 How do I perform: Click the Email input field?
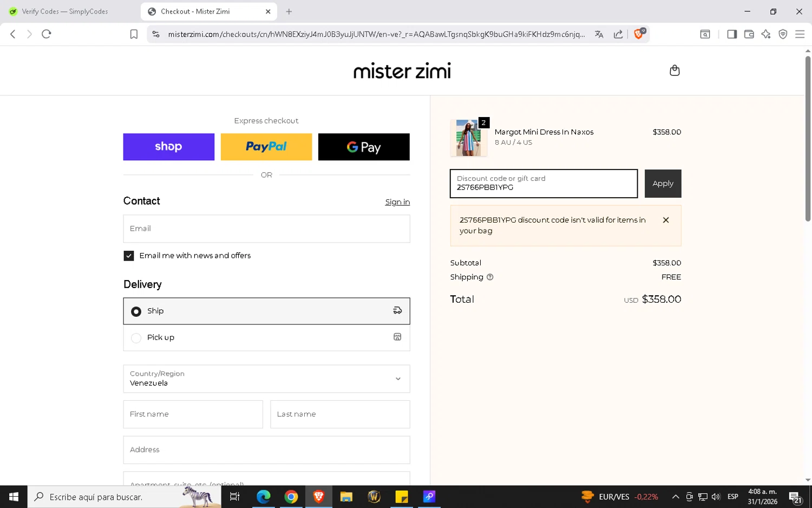coord(266,229)
